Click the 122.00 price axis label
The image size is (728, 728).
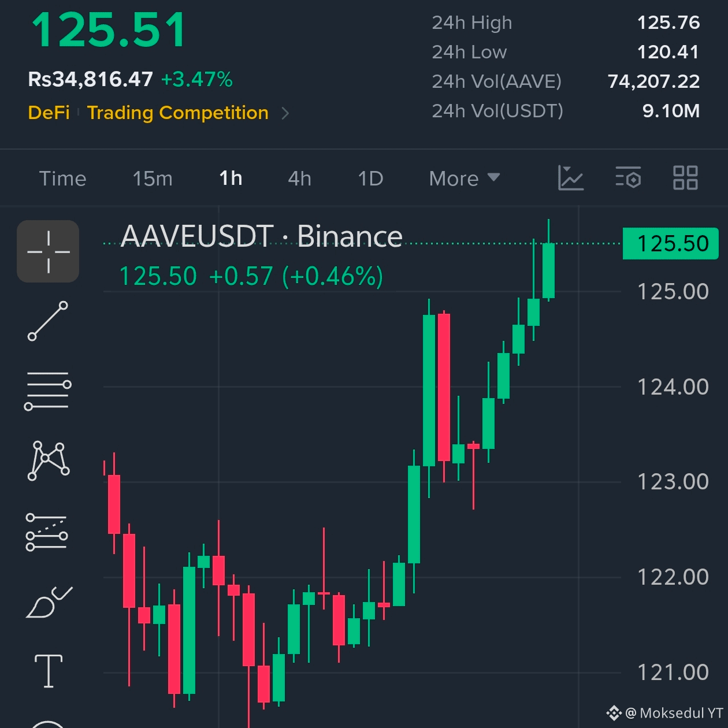click(x=673, y=577)
